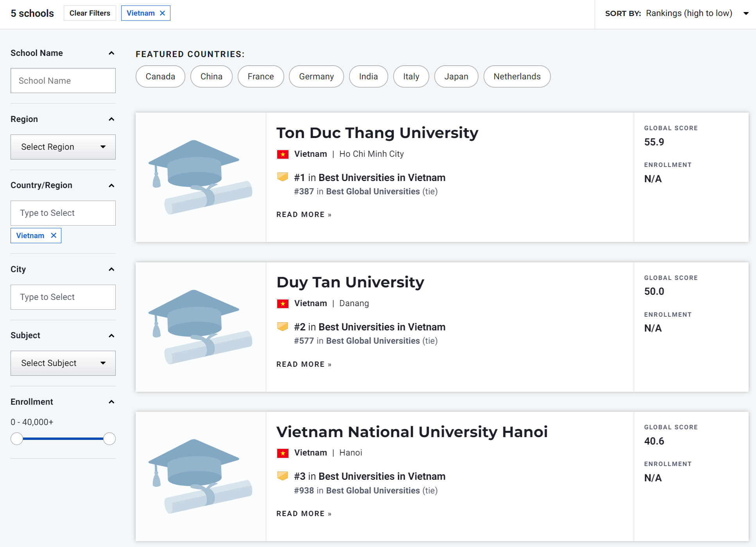Click #1 in Best Universities in Vietnam
756x547 pixels.
[370, 178]
